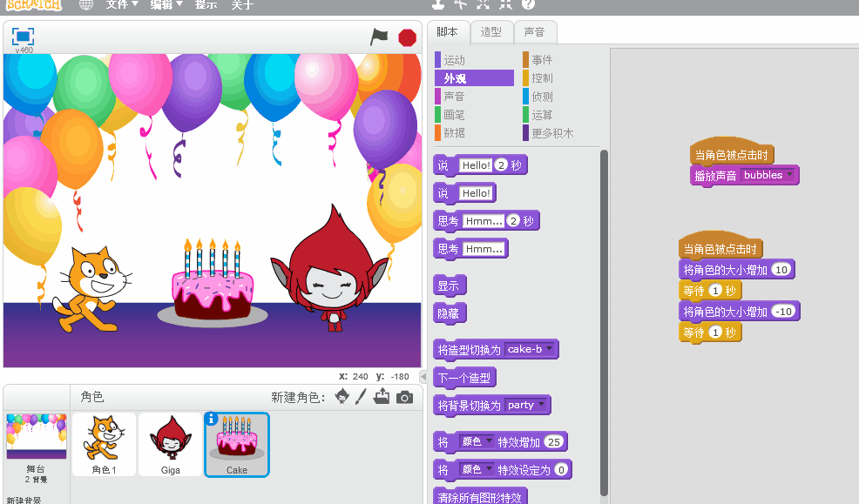Click the 下一个造型 block
859x504 pixels.
point(464,378)
